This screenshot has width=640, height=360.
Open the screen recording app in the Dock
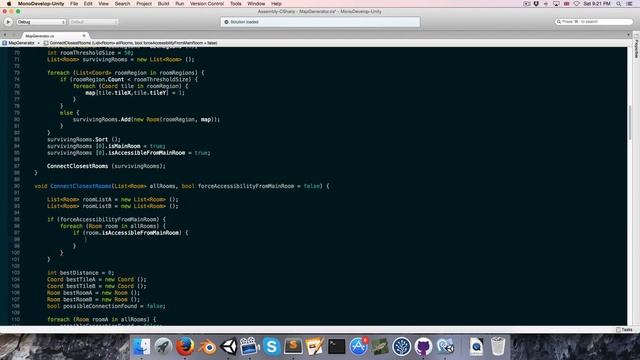[250, 347]
